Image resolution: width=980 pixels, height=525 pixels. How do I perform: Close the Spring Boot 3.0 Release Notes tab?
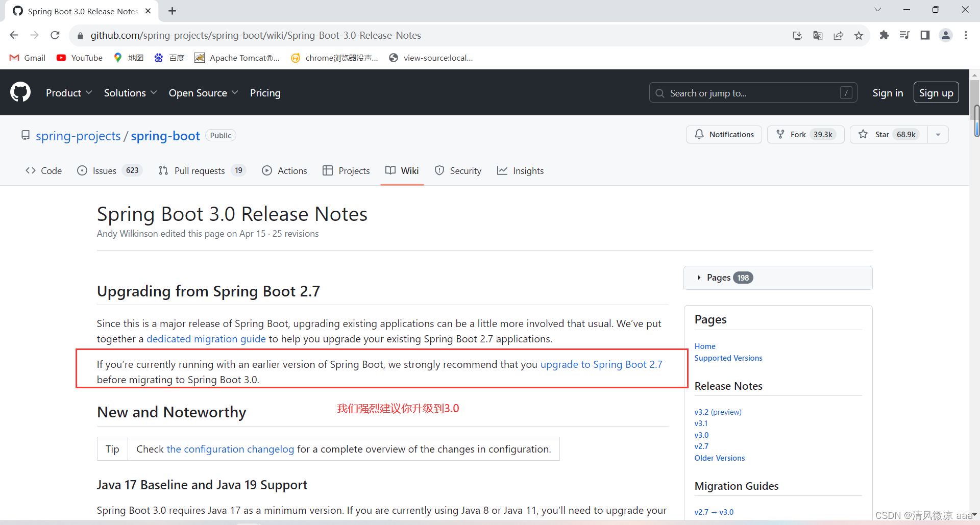[x=148, y=11]
